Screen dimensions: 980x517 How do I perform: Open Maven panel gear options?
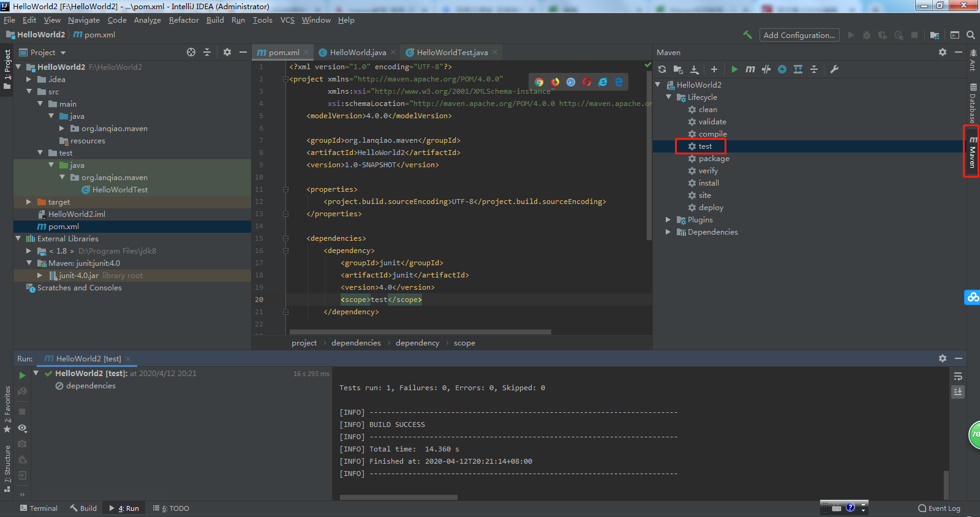click(943, 52)
